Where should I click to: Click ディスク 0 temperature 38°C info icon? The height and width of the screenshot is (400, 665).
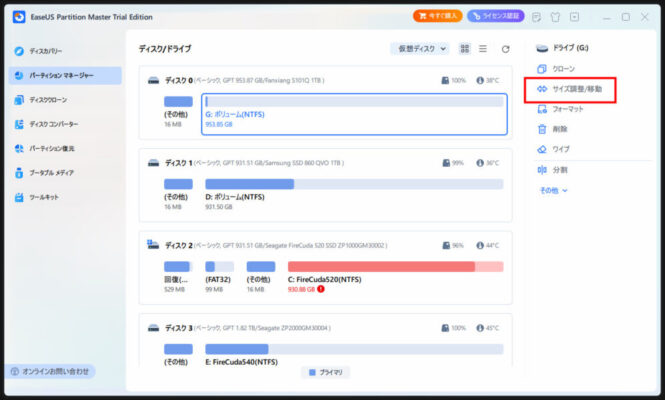coord(480,81)
